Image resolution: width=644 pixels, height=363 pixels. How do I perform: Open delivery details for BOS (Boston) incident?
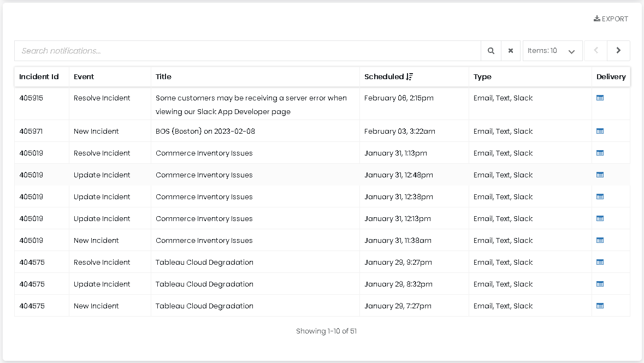(600, 131)
